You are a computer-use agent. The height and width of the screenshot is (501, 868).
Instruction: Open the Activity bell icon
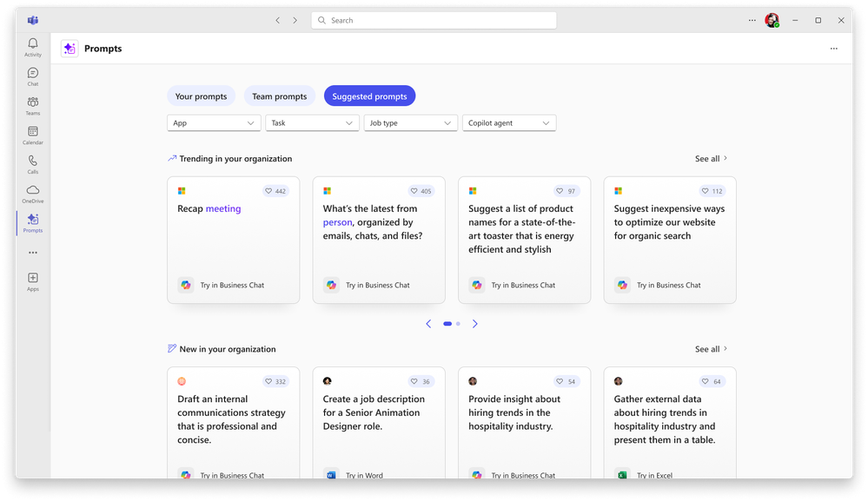[x=33, y=47]
